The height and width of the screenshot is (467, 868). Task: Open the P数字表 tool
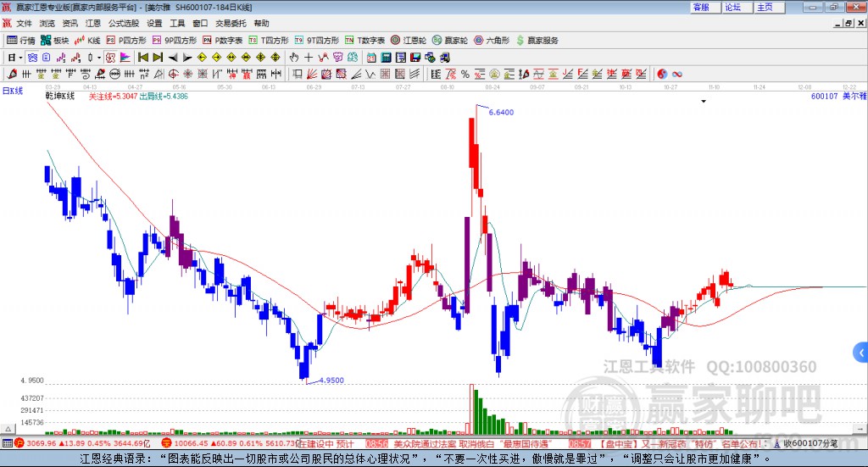(223, 41)
